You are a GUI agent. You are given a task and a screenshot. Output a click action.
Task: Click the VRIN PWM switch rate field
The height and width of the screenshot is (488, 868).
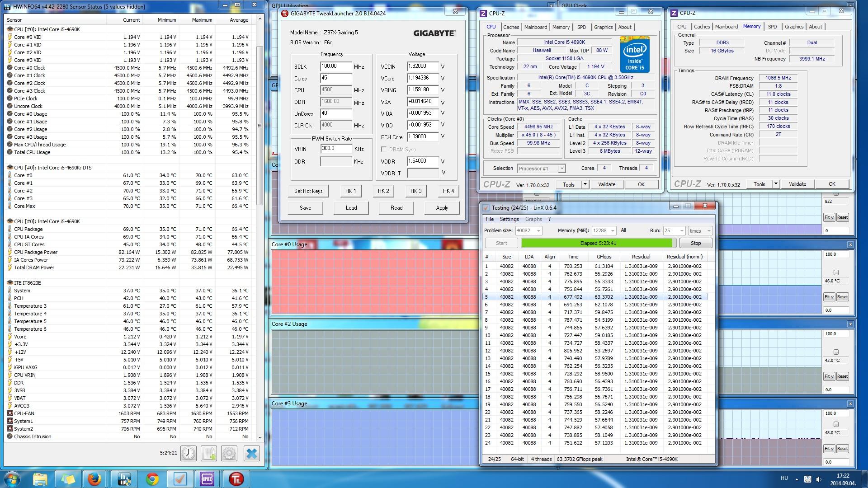coord(336,149)
